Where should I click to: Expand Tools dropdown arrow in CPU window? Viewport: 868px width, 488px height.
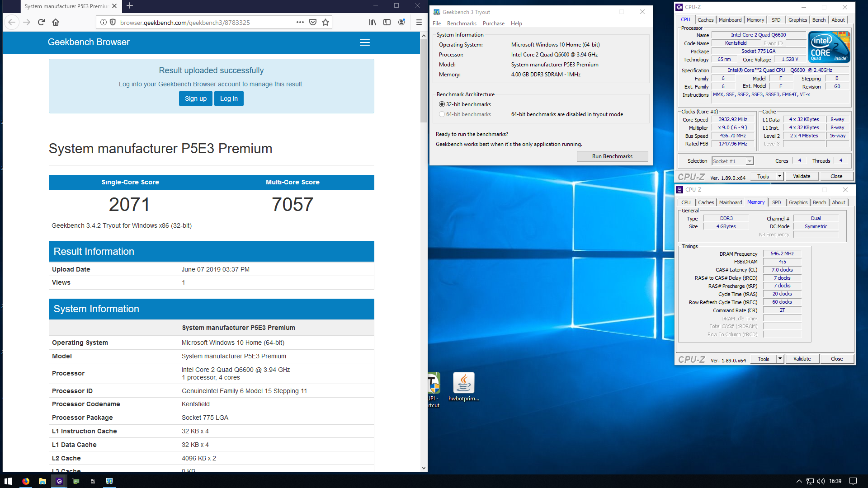779,176
